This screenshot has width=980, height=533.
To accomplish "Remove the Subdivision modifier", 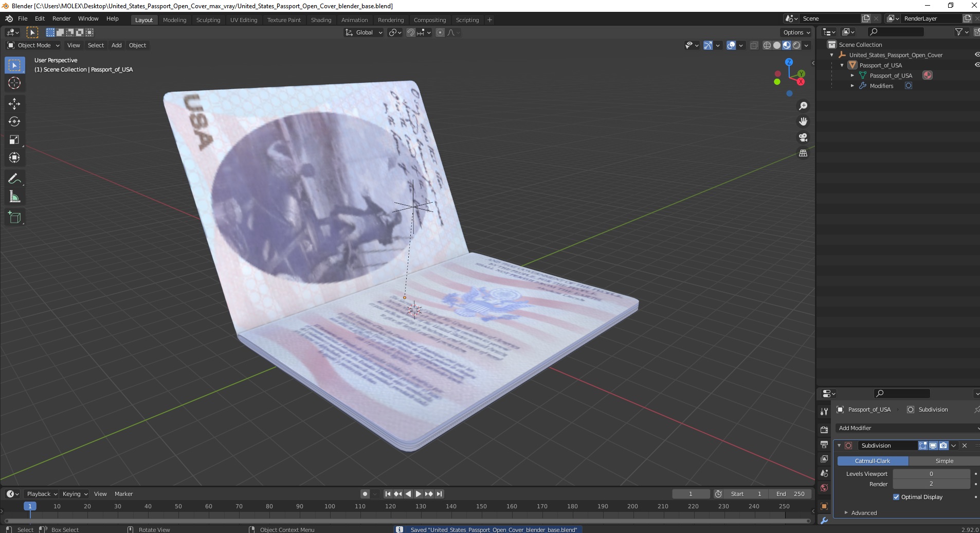I will click(965, 446).
